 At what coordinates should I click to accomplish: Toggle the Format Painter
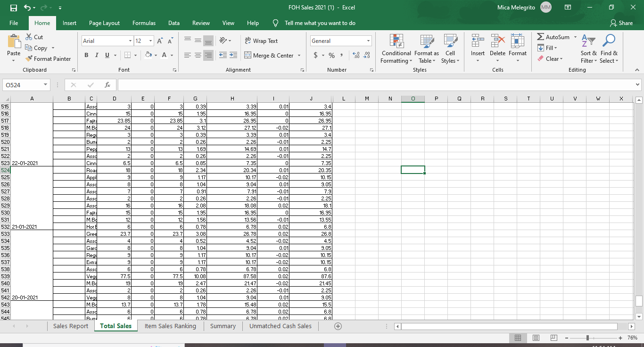pyautogui.click(x=48, y=59)
